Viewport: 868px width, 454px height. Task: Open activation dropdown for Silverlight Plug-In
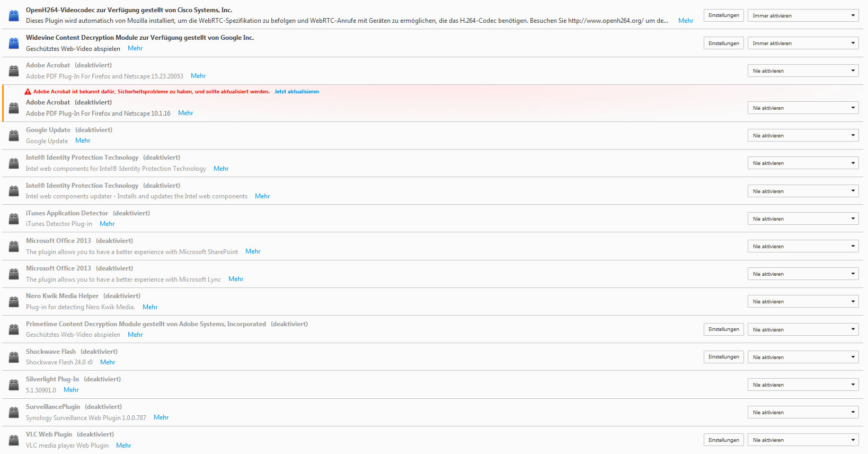pos(803,385)
